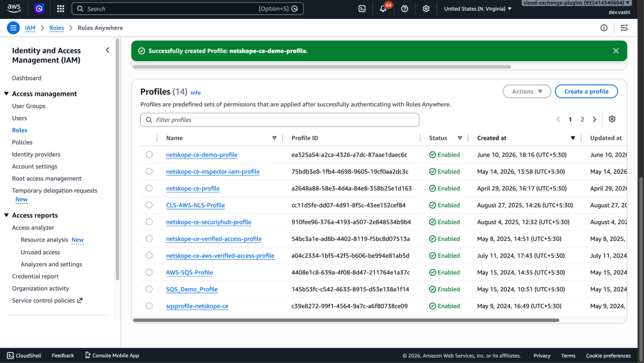Open the AWS home logo
The width and height of the screenshot is (644, 363).
coord(14,8)
